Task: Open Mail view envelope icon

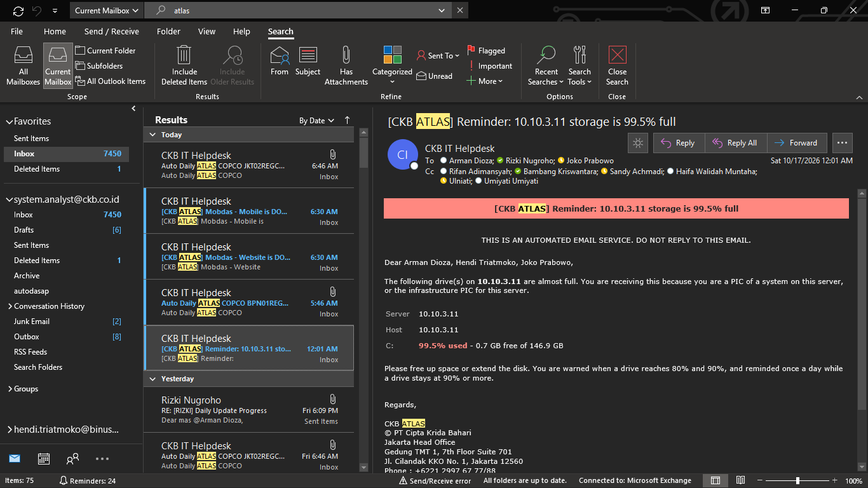Action: pyautogui.click(x=15, y=459)
